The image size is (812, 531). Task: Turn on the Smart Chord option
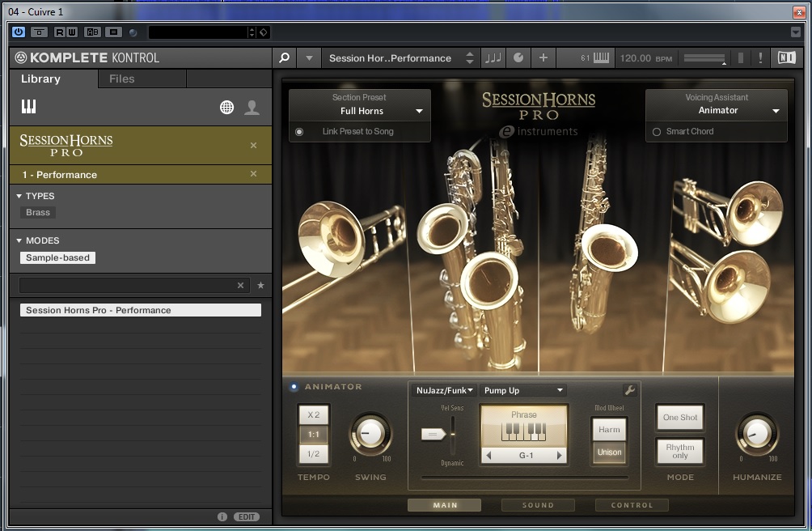657,132
